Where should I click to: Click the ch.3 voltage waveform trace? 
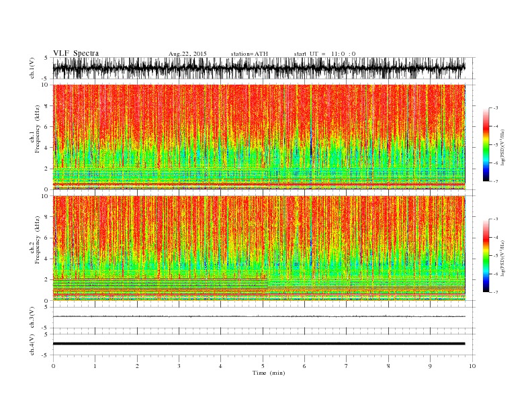(259, 316)
